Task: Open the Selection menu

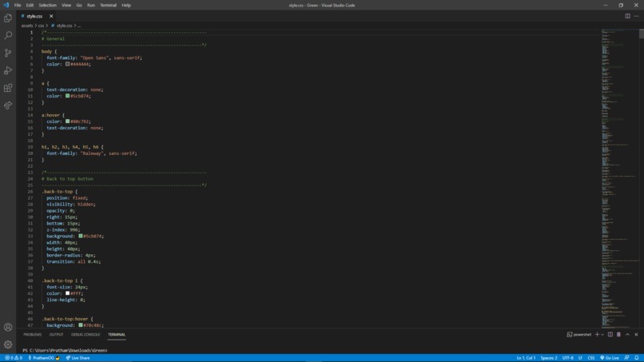Action: tap(48, 6)
